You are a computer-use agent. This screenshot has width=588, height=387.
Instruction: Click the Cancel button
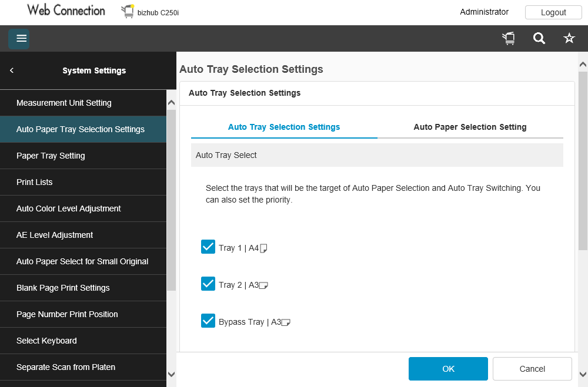click(x=532, y=369)
